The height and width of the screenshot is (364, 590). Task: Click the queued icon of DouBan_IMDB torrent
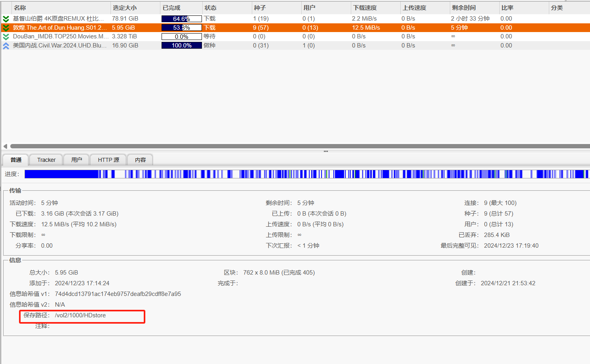6,36
